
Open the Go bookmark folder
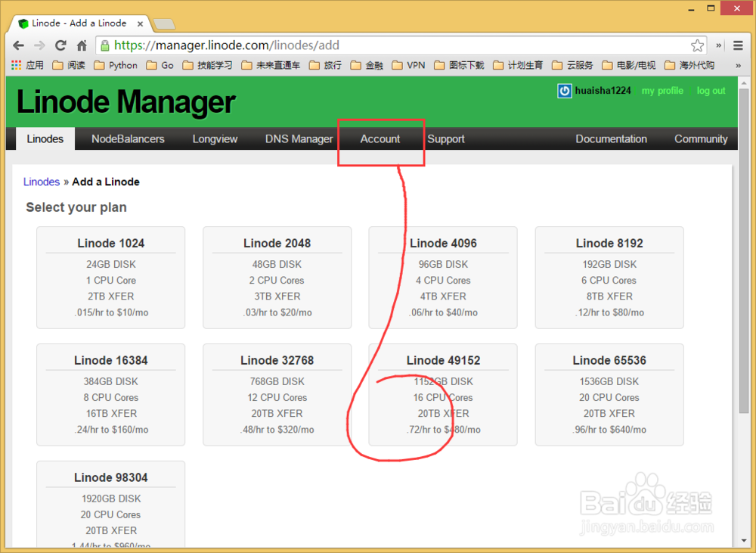pos(160,65)
